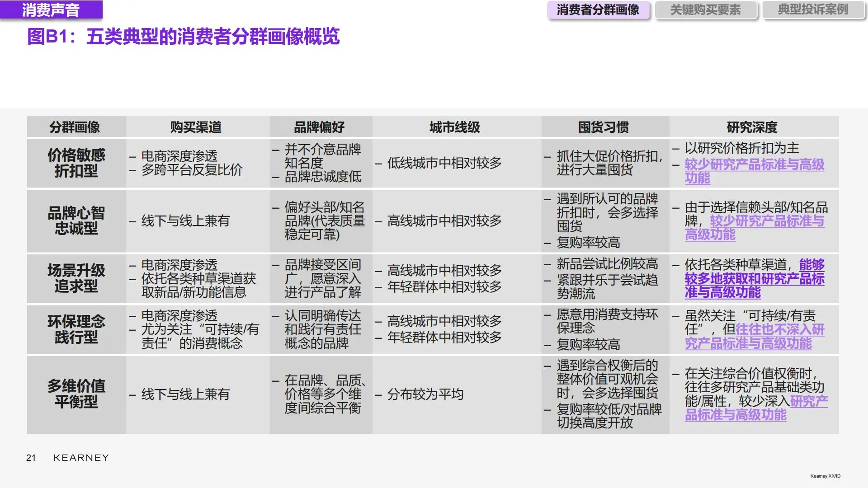Click 电商深度渗透 in 价格敏感折扣型 row
The image size is (868, 488).
point(179,156)
